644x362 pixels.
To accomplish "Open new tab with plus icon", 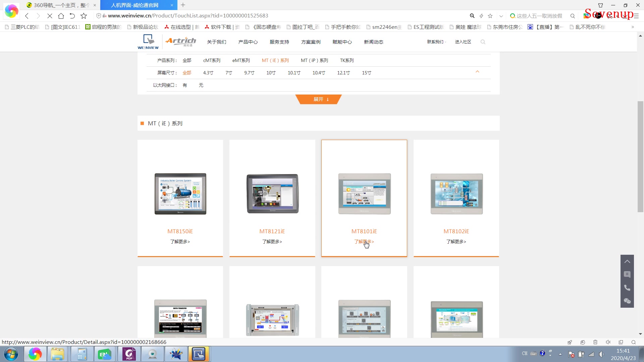I will 183,5.
